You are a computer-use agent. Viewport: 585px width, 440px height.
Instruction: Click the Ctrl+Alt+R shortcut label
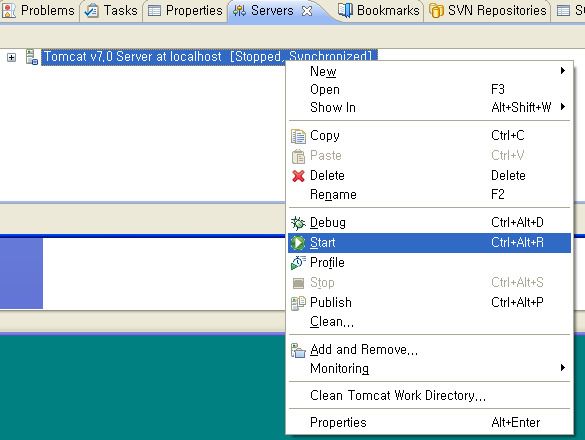click(x=517, y=243)
